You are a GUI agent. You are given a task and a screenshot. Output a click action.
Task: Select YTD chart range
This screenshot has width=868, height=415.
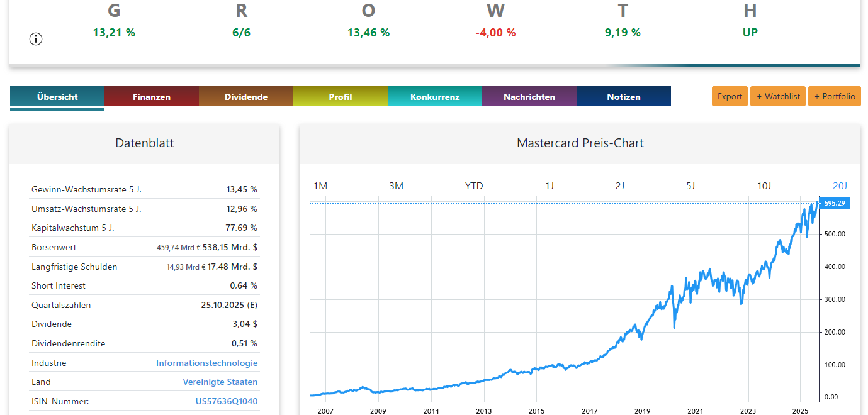474,186
